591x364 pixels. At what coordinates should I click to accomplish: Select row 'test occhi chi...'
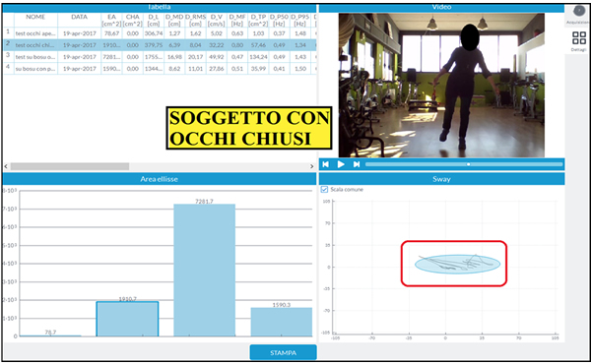coord(160,45)
